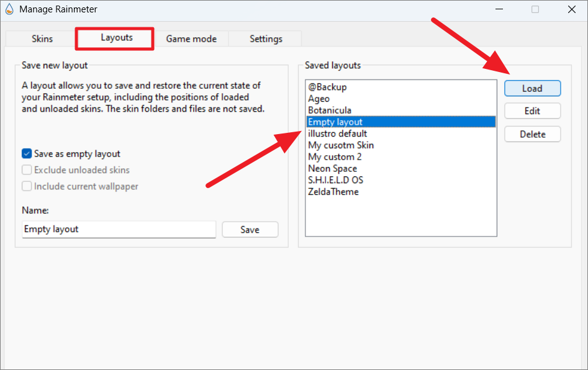Select the S.H.I.E.L.D OS layout
This screenshot has width=588, height=370.
tap(401, 180)
